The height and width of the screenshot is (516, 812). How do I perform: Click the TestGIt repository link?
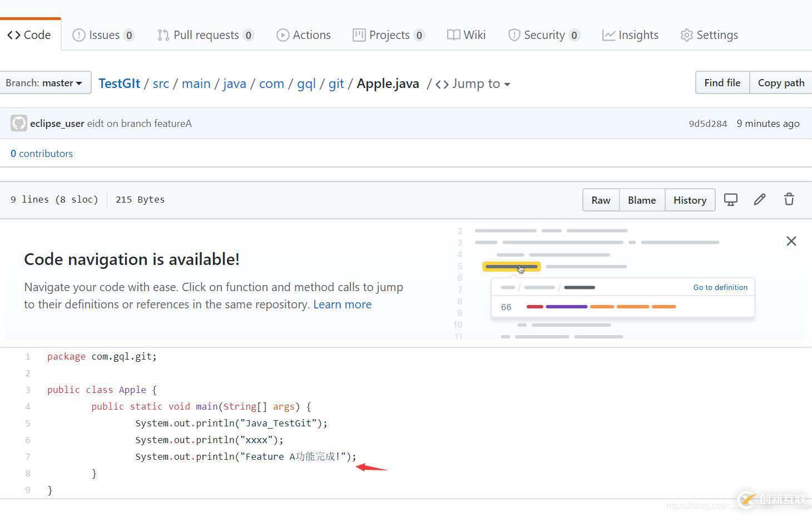point(119,83)
